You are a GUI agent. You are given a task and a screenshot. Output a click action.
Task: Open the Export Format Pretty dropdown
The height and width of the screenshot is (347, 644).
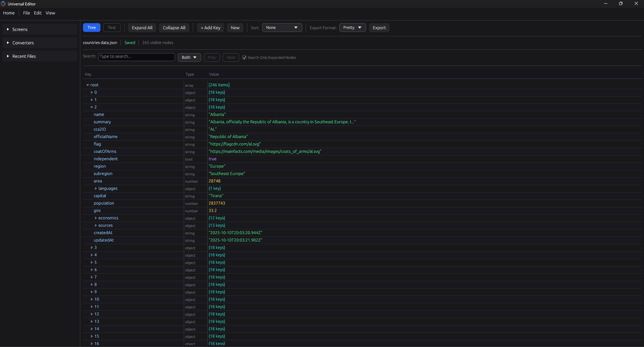click(352, 28)
